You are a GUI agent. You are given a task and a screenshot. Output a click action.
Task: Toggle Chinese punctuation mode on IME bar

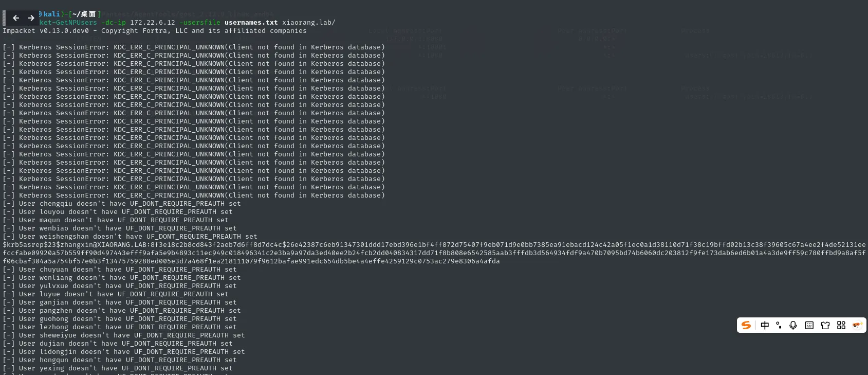[779, 325]
